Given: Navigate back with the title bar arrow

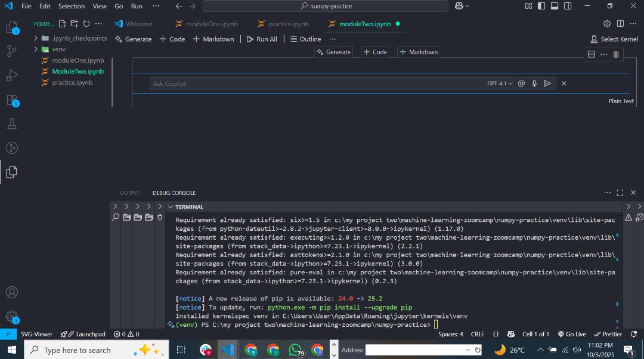Looking at the screenshot, I should click(179, 6).
